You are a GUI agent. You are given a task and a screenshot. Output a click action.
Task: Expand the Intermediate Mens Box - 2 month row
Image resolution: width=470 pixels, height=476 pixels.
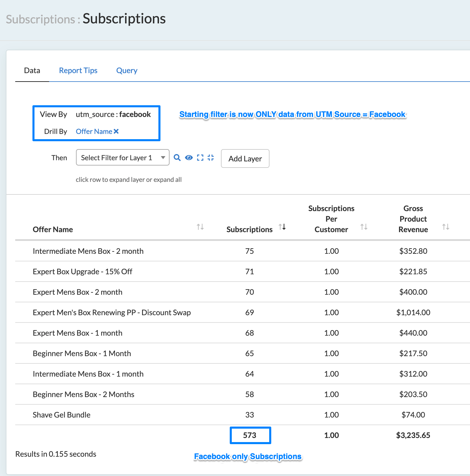tap(88, 251)
